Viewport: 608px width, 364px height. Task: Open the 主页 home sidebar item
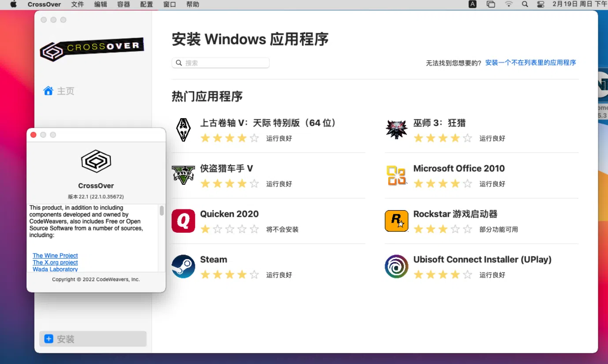point(60,91)
